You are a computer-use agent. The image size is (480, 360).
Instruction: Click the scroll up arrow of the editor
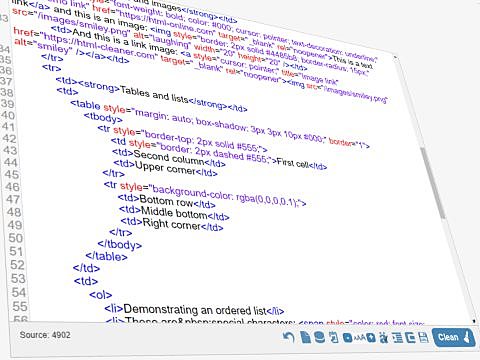[395, 57]
